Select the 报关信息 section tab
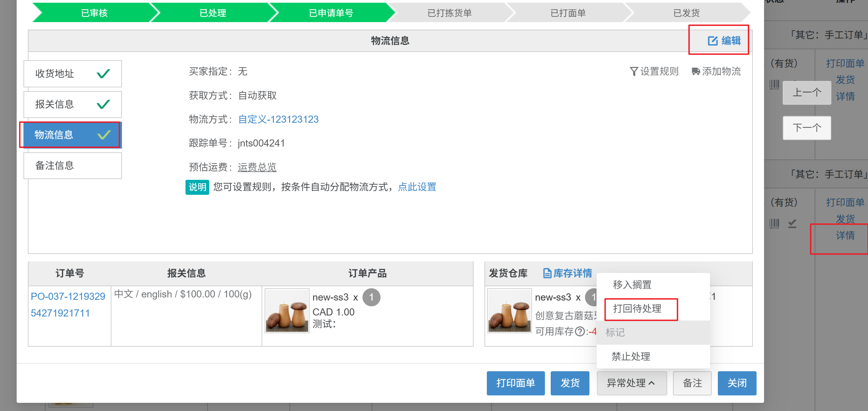 [x=73, y=104]
